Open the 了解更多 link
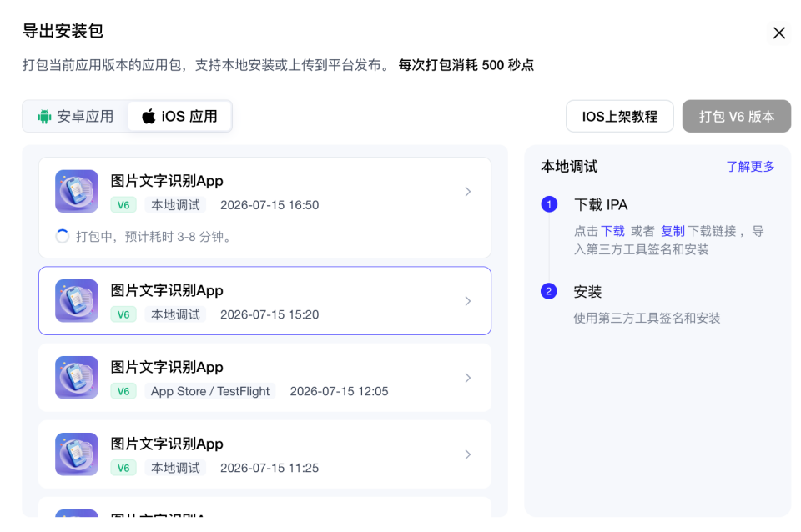 coord(750,167)
